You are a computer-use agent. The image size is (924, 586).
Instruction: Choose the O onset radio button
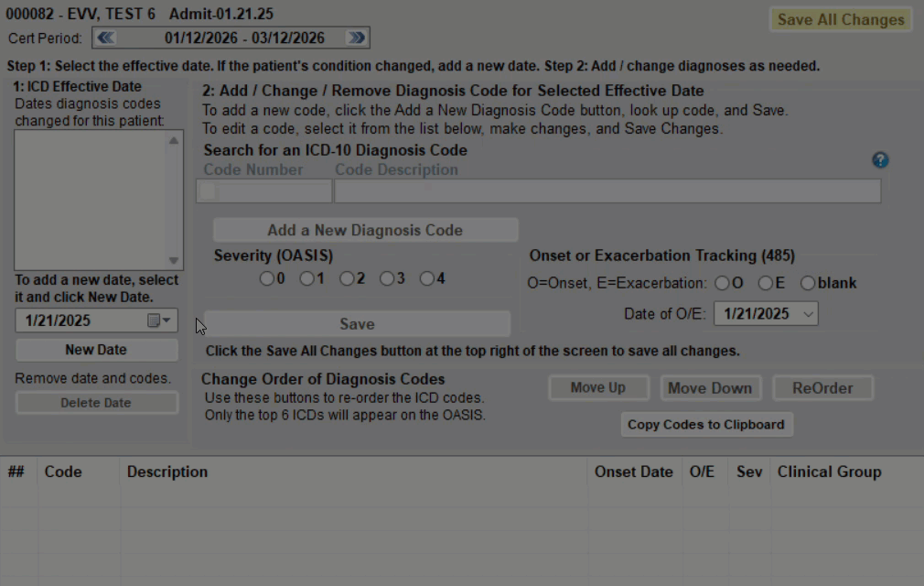722,284
